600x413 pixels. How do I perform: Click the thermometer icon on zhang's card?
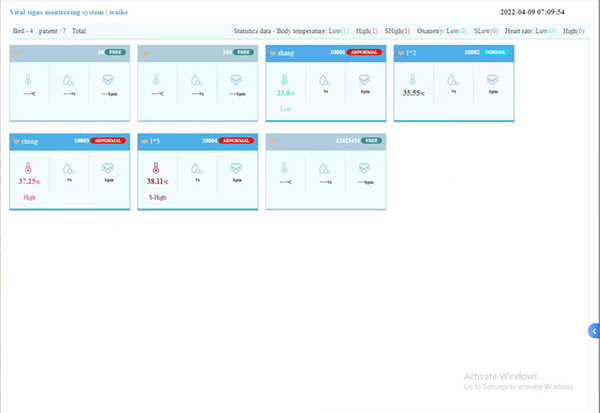[x=284, y=80]
